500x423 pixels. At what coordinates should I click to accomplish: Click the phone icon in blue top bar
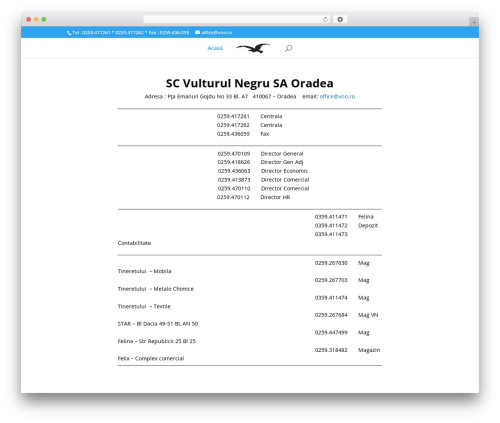pyautogui.click(x=69, y=33)
